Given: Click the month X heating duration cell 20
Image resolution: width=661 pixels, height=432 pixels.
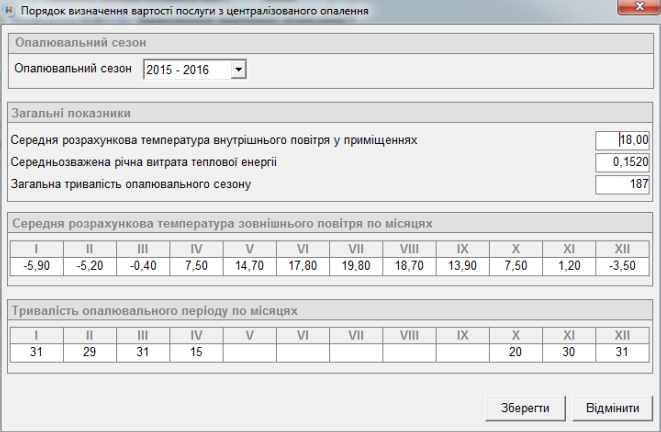Looking at the screenshot, I should (516, 351).
